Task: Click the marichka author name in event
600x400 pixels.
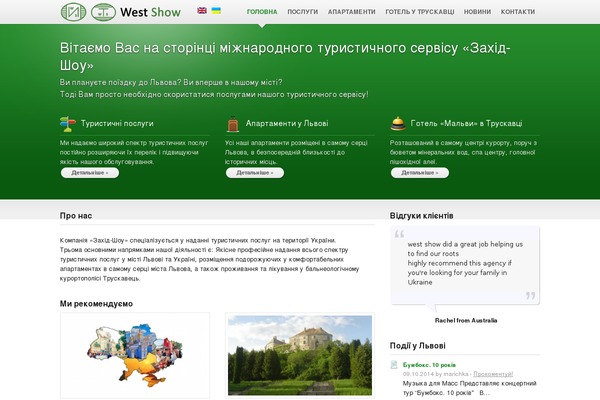Action: (x=456, y=374)
